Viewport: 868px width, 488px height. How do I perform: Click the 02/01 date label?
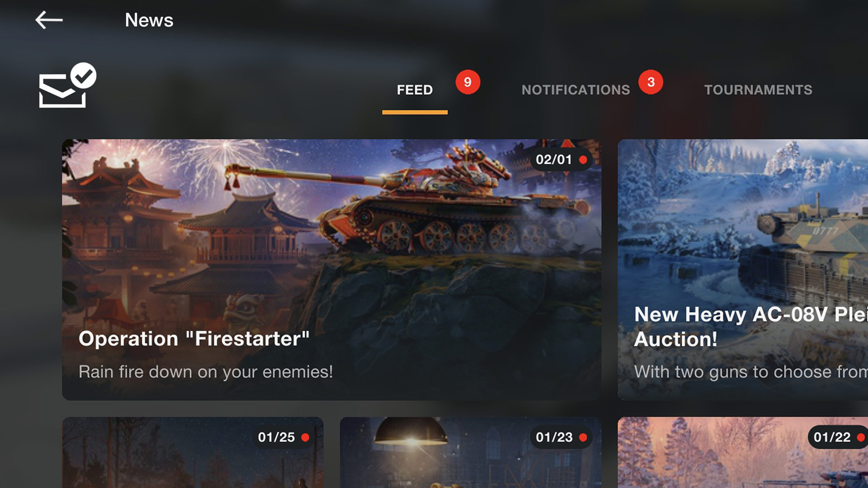tap(554, 160)
